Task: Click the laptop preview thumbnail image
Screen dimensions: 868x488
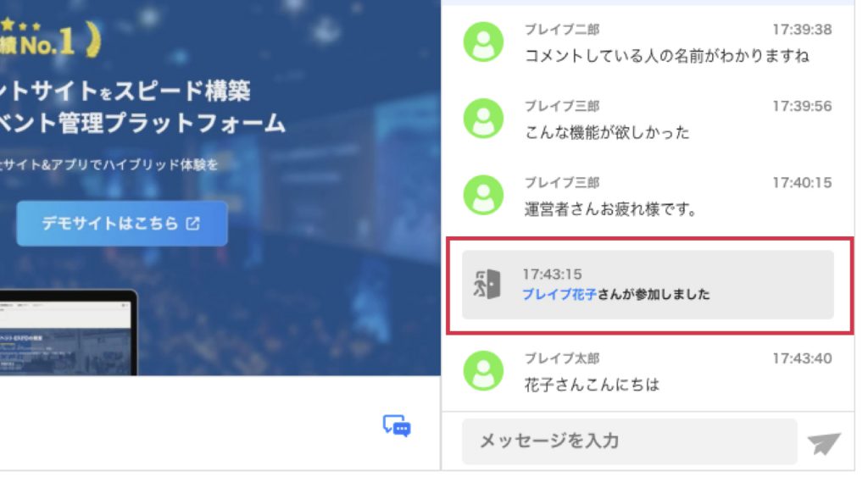Action: click(68, 332)
